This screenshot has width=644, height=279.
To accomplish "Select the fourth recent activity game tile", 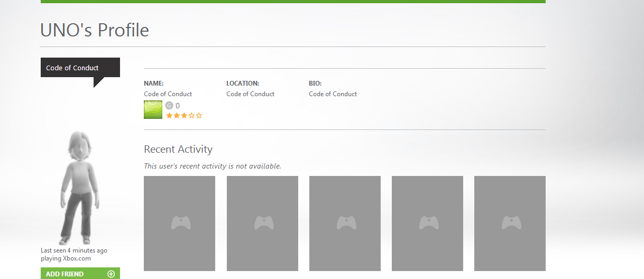I will point(427,224).
